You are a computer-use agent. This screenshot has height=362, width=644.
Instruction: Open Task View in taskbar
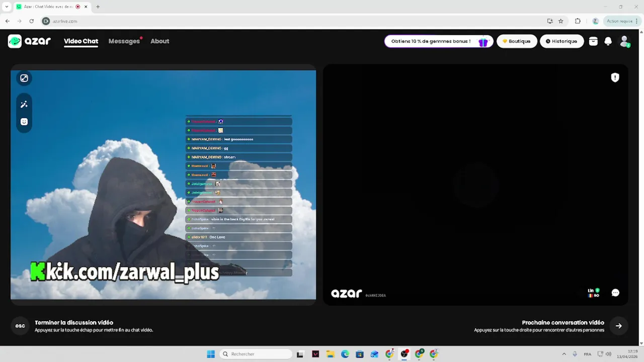pos(300,354)
